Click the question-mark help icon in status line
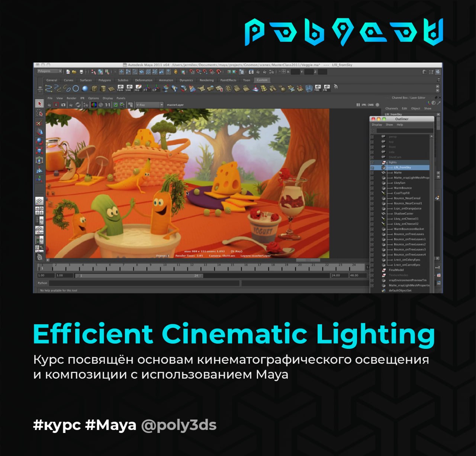The width and height of the screenshot is (476, 456). click(168, 71)
